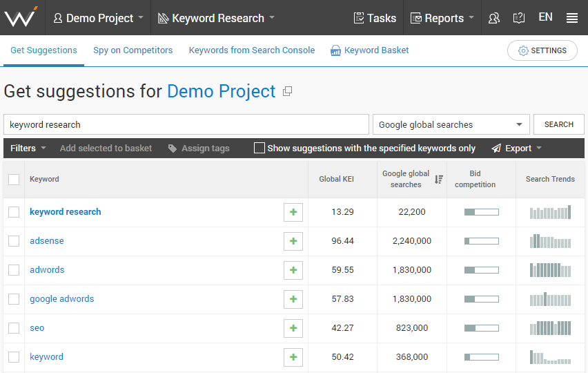Open the Export dropdown arrow
This screenshot has height=373, width=588.
[x=539, y=149]
